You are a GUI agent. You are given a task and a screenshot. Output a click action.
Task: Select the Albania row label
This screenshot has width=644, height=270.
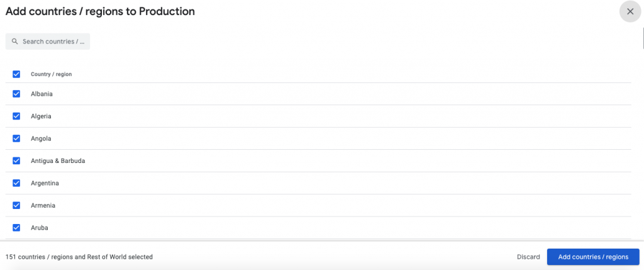coord(42,94)
